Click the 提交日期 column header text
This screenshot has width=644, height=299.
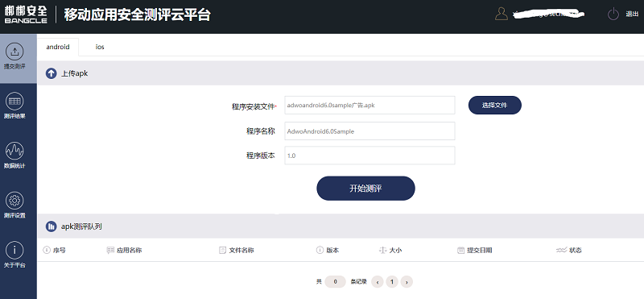point(479,250)
